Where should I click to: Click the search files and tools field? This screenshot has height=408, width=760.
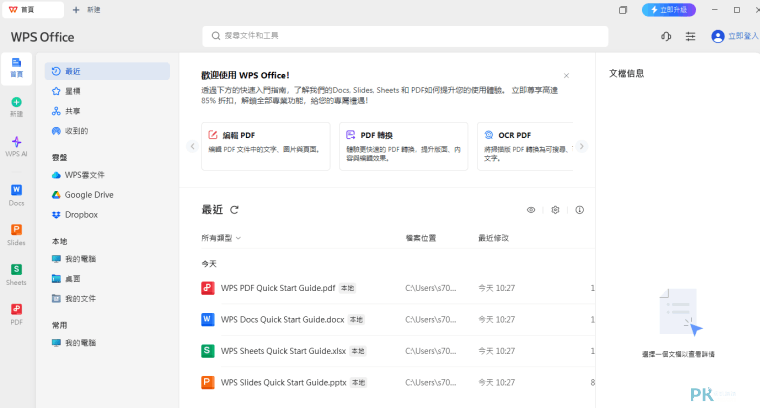click(x=405, y=36)
